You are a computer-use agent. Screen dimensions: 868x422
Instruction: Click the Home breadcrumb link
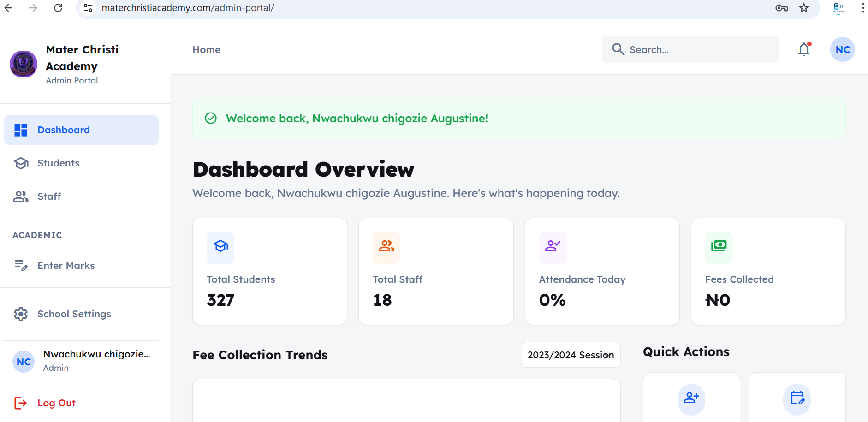tap(207, 50)
